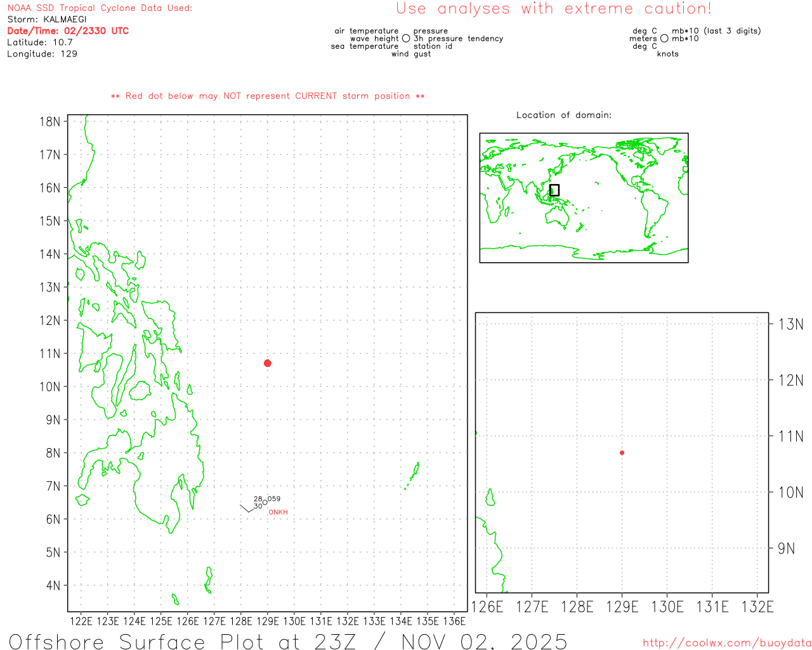Click the red storm dot on main map

(268, 363)
